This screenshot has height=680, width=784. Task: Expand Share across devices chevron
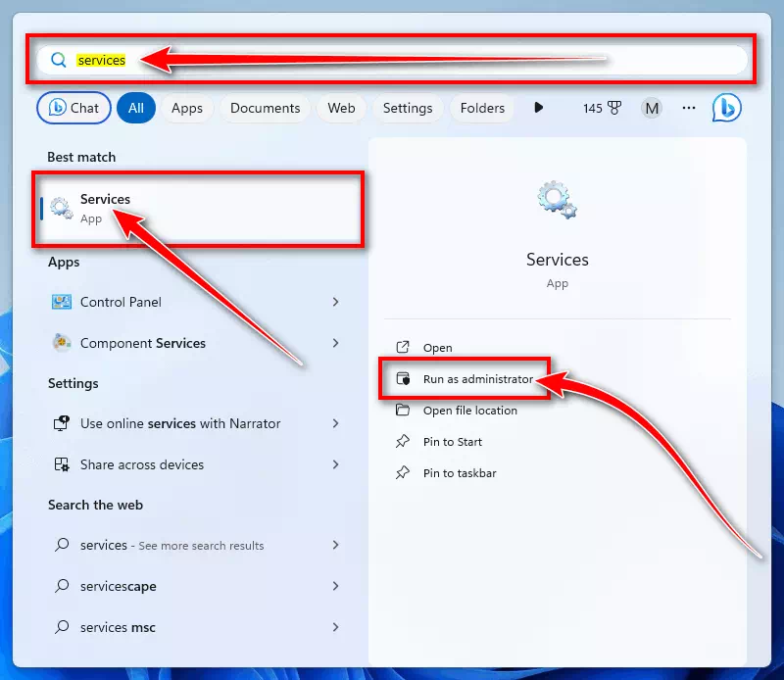pyautogui.click(x=335, y=464)
